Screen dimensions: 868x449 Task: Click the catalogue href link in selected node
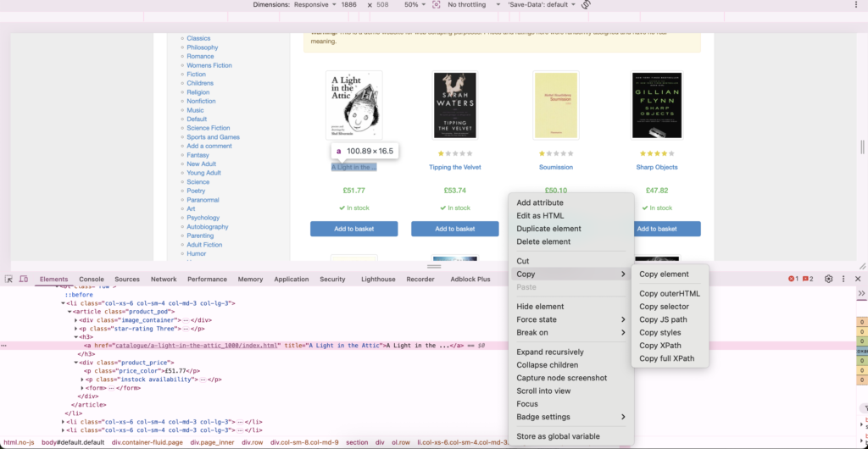196,346
